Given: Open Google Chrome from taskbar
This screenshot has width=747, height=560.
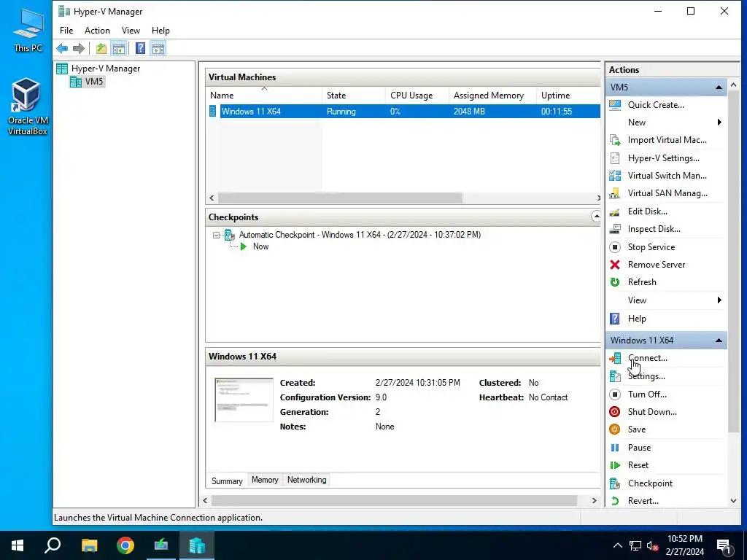Looking at the screenshot, I should 125,545.
